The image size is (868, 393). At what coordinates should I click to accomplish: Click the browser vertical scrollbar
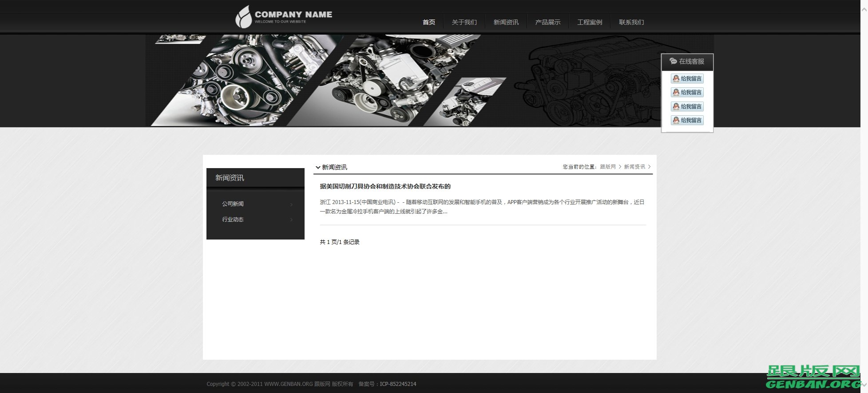pyautogui.click(x=864, y=196)
